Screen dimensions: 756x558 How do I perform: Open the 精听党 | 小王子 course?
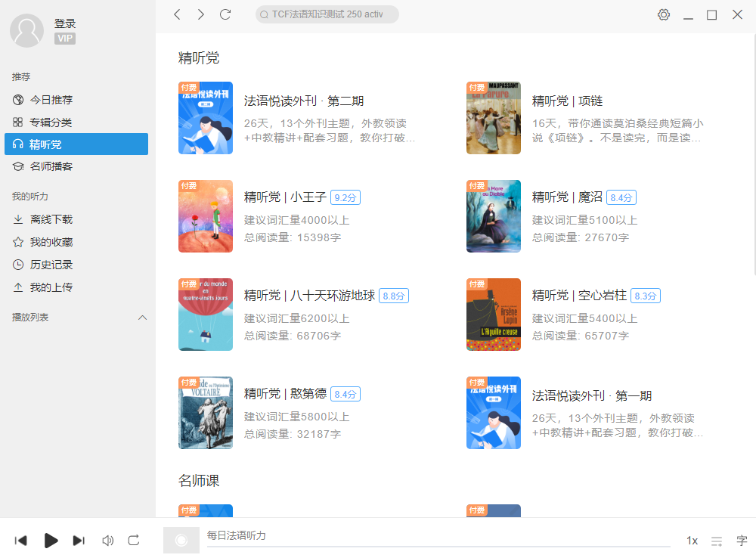point(285,197)
